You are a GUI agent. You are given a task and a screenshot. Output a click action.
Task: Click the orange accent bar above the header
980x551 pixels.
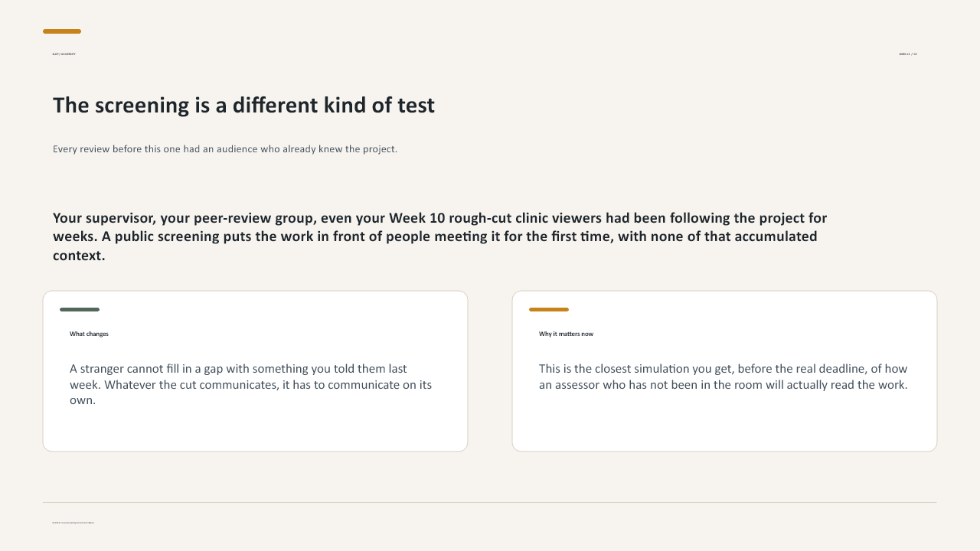pyautogui.click(x=62, y=31)
